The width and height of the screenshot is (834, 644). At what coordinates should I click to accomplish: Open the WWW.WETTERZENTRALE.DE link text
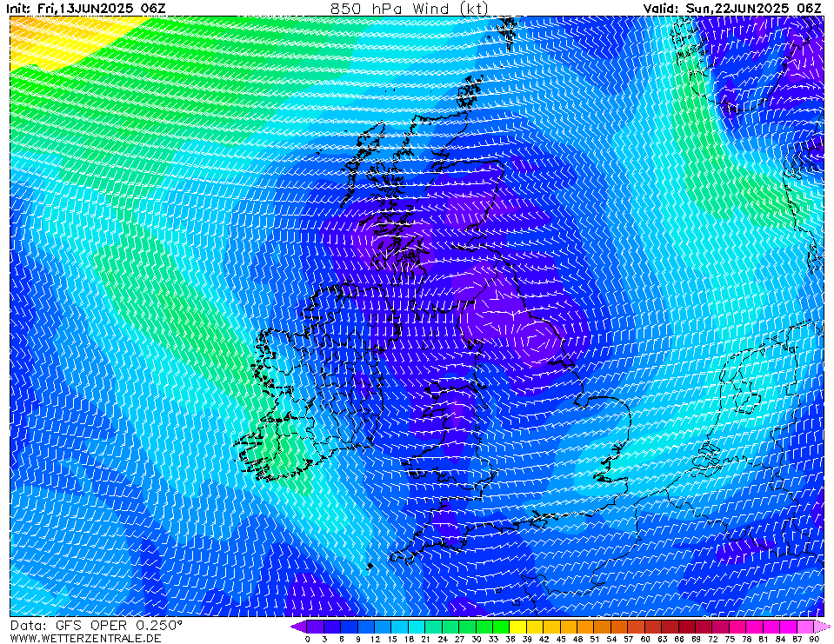(x=85, y=638)
